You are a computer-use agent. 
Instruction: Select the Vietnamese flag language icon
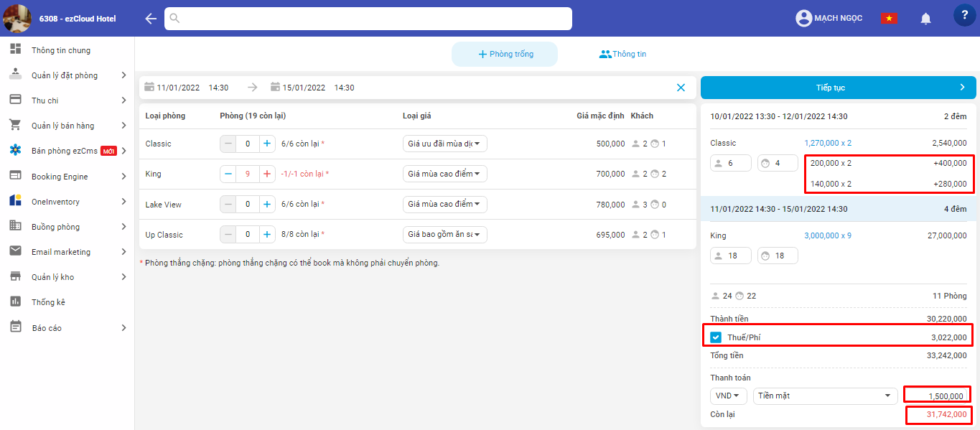pos(889,19)
